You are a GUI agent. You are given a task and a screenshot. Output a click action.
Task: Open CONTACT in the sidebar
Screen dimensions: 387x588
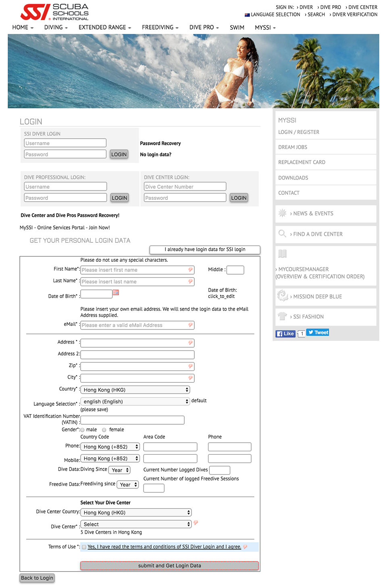[x=289, y=193]
